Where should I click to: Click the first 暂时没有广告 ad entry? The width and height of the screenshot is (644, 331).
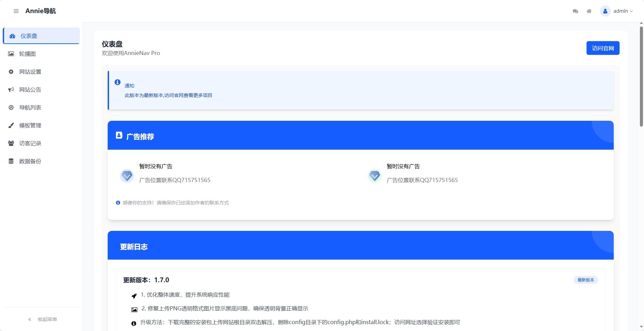155,166
